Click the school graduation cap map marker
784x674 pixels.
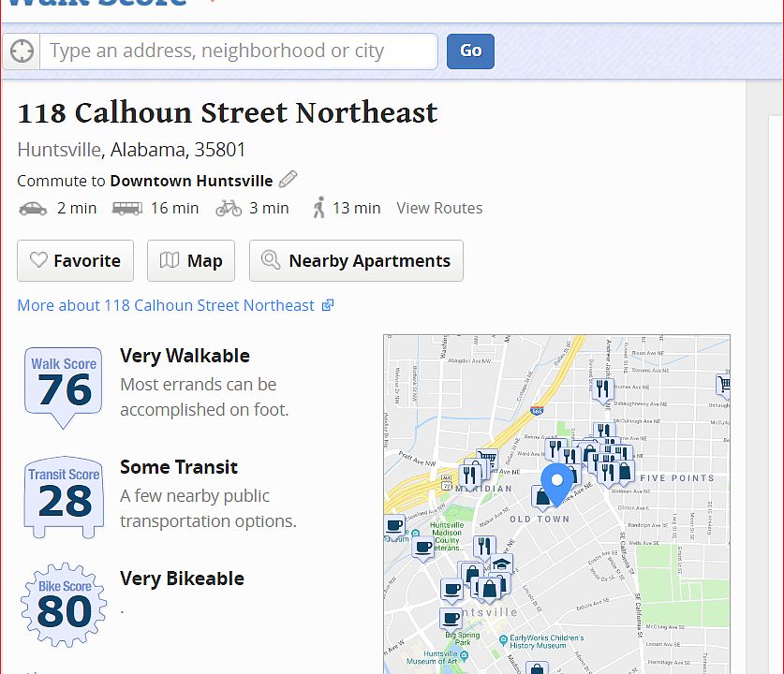(x=502, y=565)
